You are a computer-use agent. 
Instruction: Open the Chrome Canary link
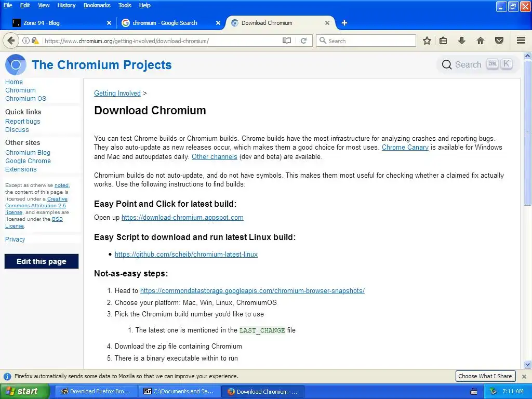click(405, 148)
